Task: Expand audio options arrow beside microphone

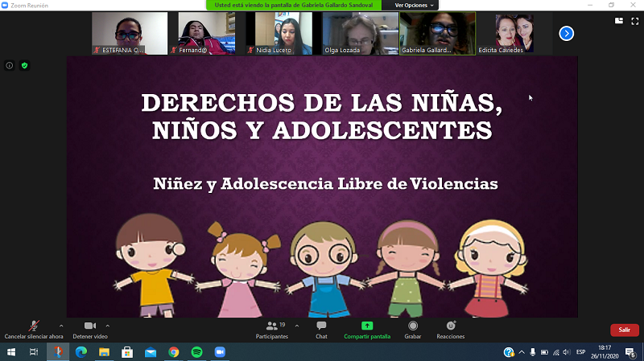Action: pos(61,326)
